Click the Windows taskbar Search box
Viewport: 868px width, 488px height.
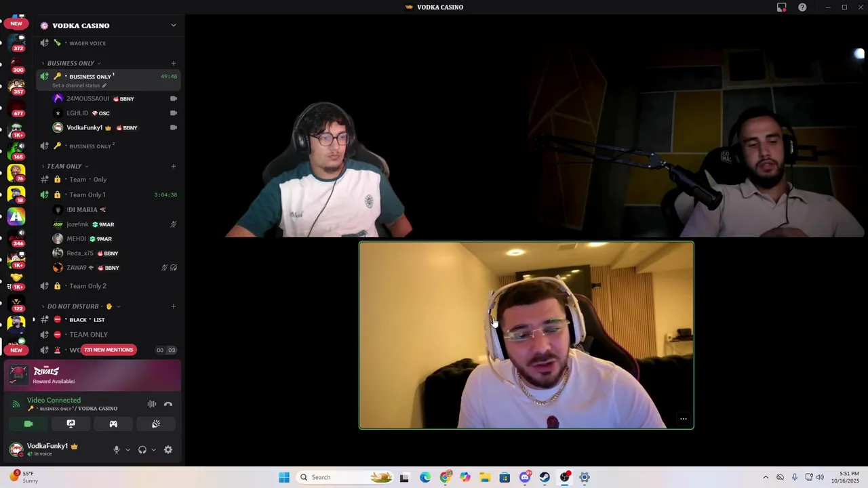(346, 477)
